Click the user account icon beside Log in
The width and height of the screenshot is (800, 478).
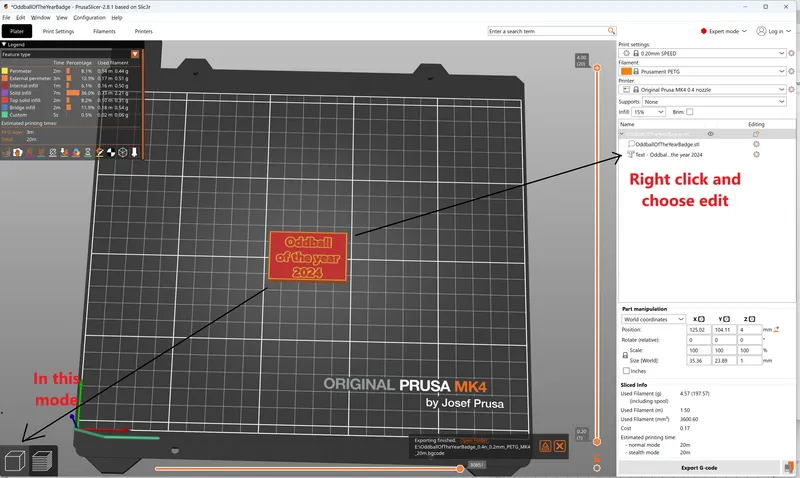[761, 31]
